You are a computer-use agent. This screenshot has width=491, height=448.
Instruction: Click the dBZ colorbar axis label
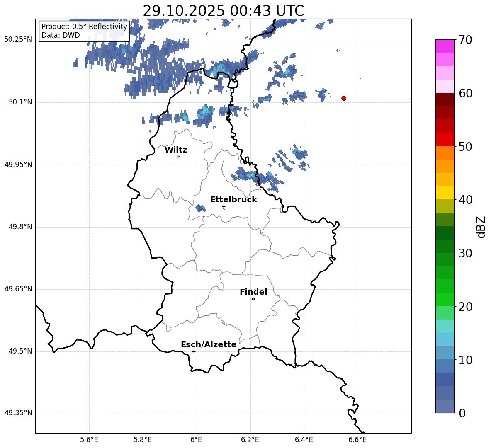[481, 227]
